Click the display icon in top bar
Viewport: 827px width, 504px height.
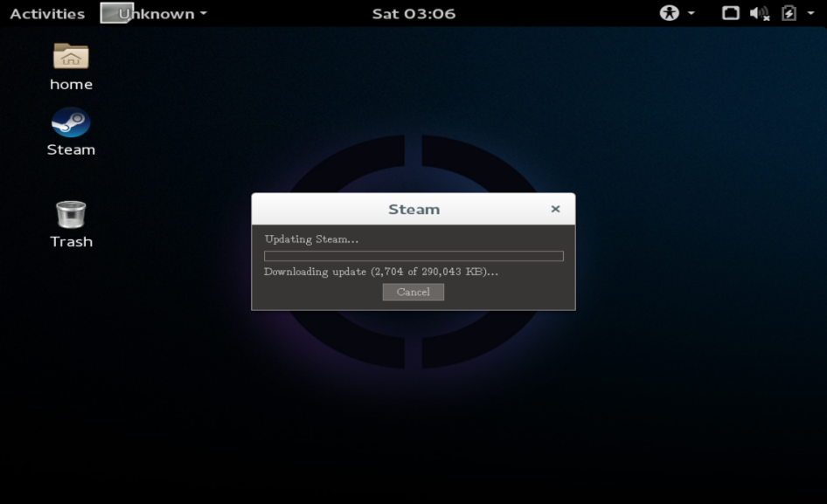[731, 13]
